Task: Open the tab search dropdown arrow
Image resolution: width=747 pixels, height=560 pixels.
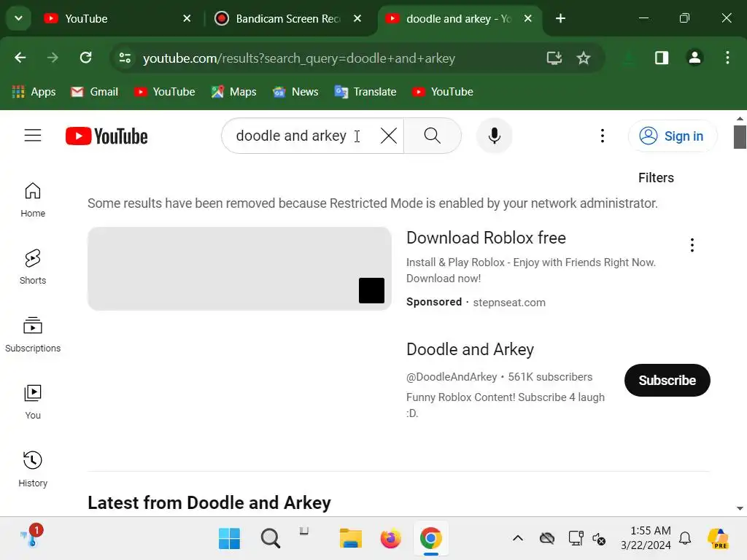Action: point(18,18)
